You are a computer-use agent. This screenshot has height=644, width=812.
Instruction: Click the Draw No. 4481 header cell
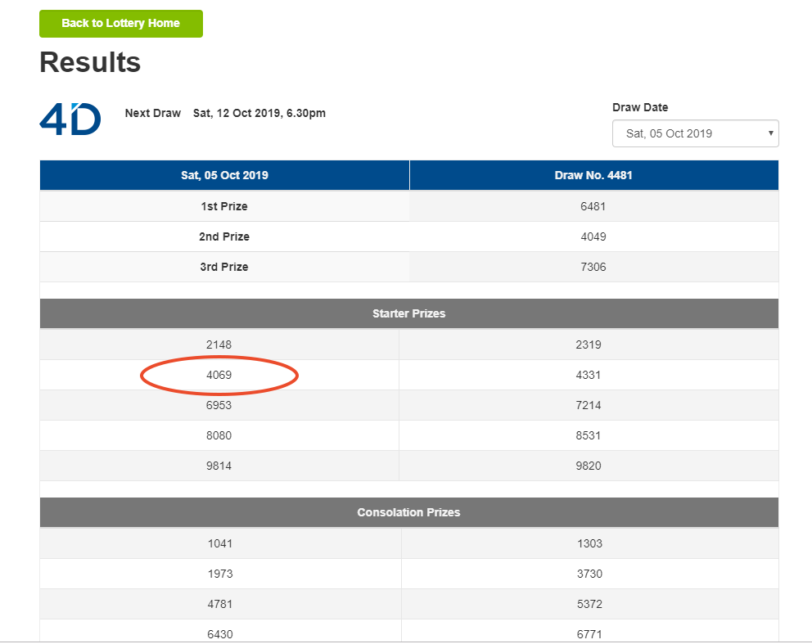tap(593, 175)
